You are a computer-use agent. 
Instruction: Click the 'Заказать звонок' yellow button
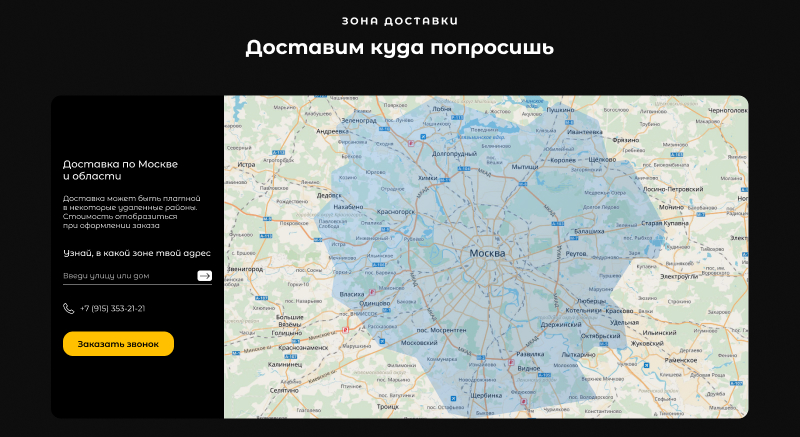pyautogui.click(x=118, y=344)
